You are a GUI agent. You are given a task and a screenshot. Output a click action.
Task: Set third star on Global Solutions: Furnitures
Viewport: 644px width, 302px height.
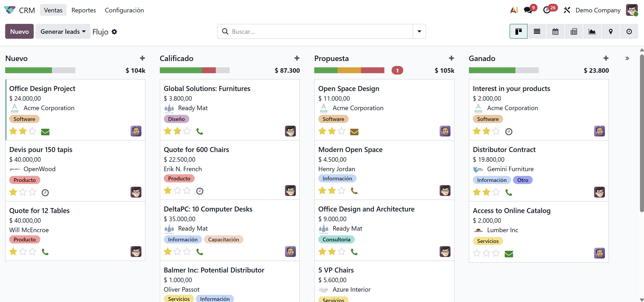tap(187, 131)
